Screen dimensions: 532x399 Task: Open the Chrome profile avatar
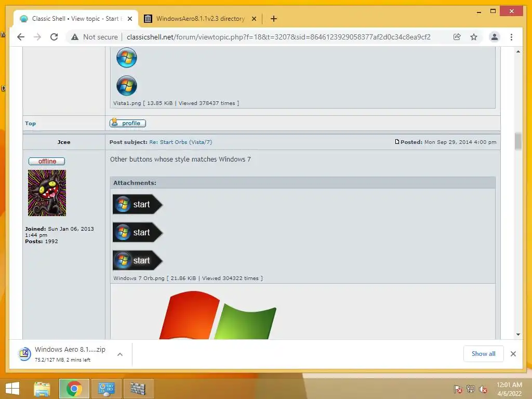point(495,37)
